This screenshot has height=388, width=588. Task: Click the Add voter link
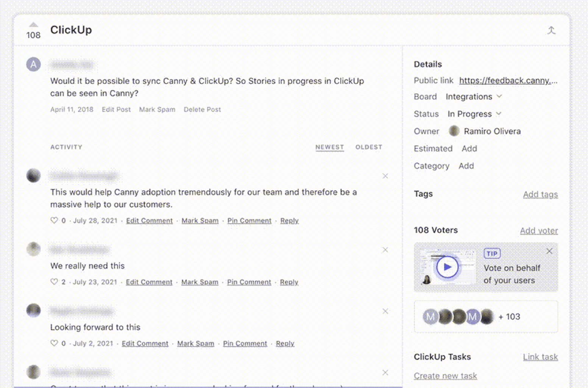[x=539, y=230]
